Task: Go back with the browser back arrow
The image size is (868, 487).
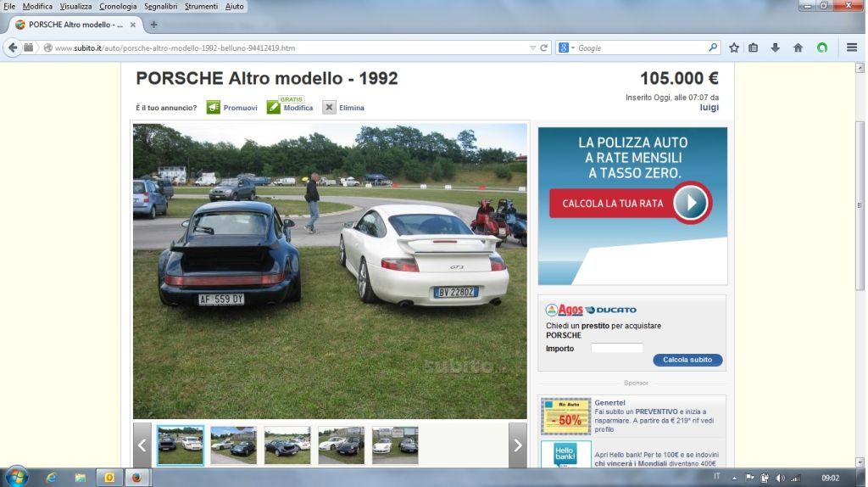Action: 13,48
